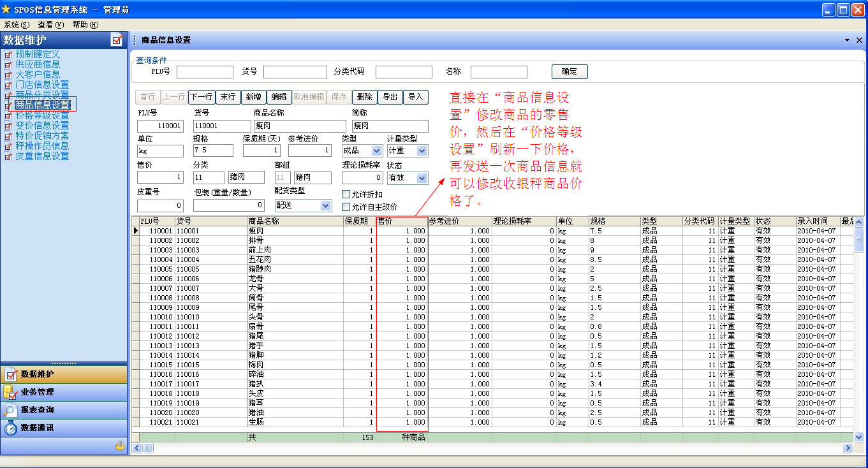The image size is (868, 468).
Task: Open the 查看 menu
Action: [51, 25]
